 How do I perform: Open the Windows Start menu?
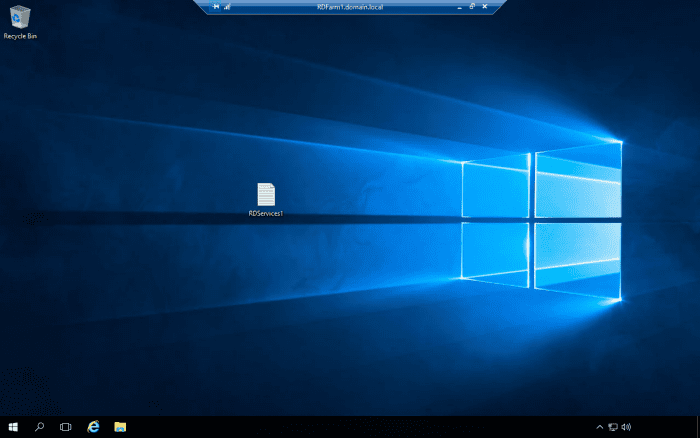[13, 427]
